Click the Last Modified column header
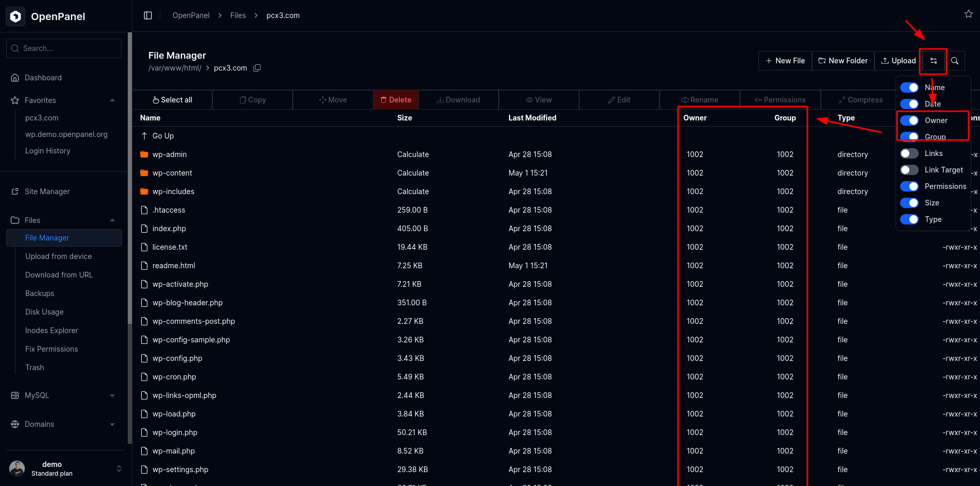Viewport: 980px width, 486px height. (x=532, y=118)
